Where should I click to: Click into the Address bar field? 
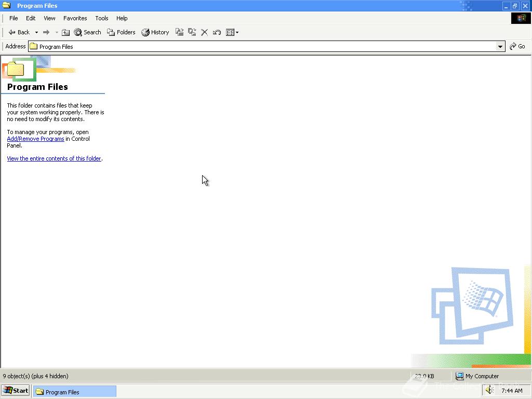267,46
